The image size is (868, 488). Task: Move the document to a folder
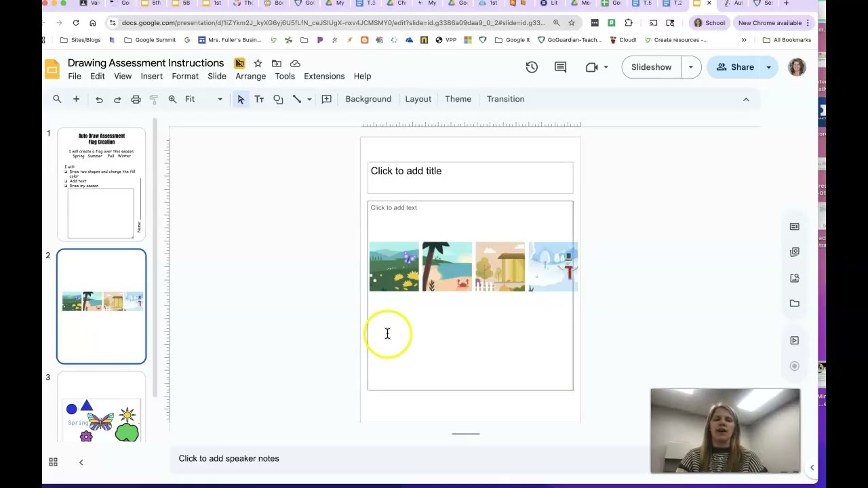tap(276, 63)
